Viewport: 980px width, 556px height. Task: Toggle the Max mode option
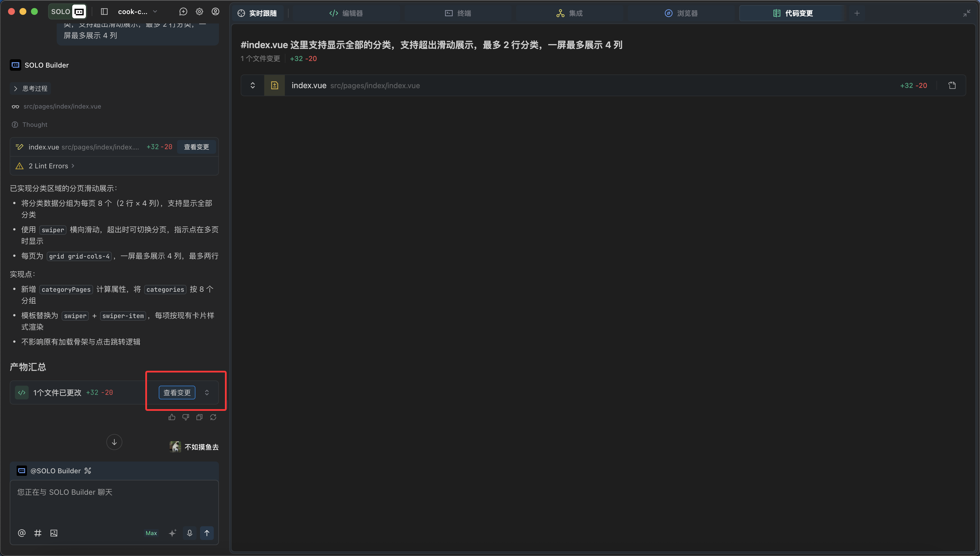pyautogui.click(x=151, y=533)
